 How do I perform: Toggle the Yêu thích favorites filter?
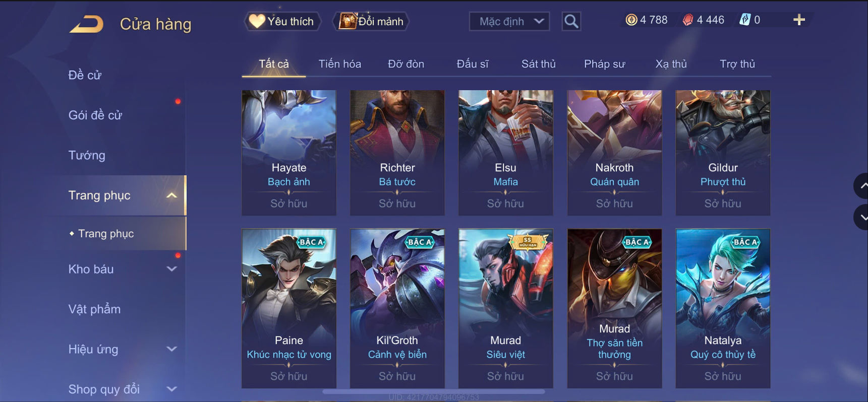(x=282, y=21)
